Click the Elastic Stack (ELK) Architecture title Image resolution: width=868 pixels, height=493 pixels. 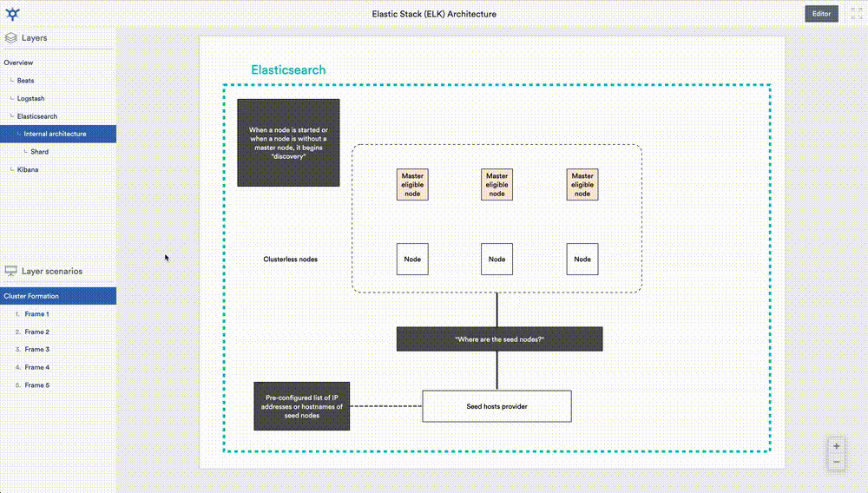(x=434, y=14)
